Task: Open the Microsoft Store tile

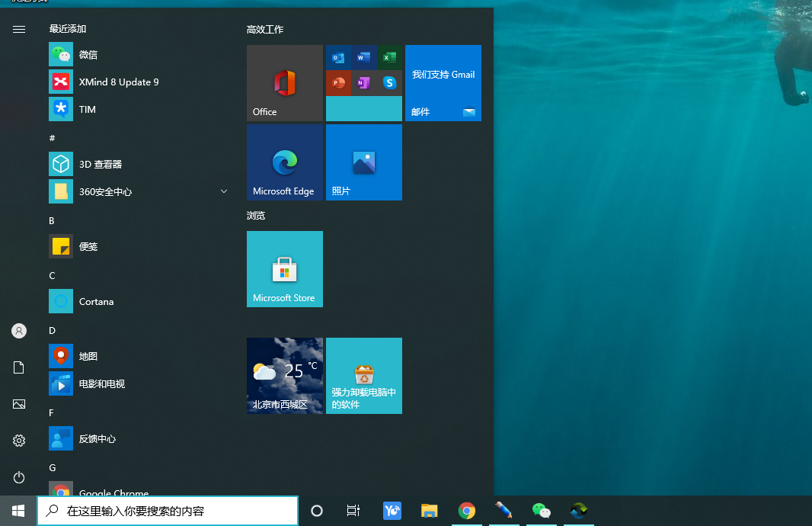Action: (285, 269)
